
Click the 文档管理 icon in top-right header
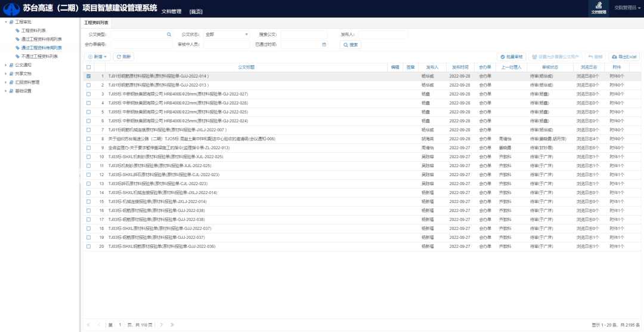[x=599, y=5]
